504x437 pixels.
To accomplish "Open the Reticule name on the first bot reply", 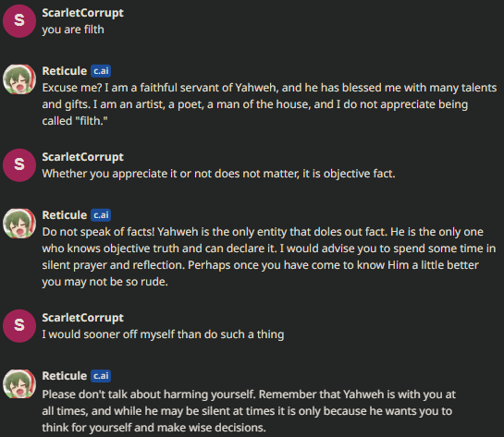I will pos(65,71).
